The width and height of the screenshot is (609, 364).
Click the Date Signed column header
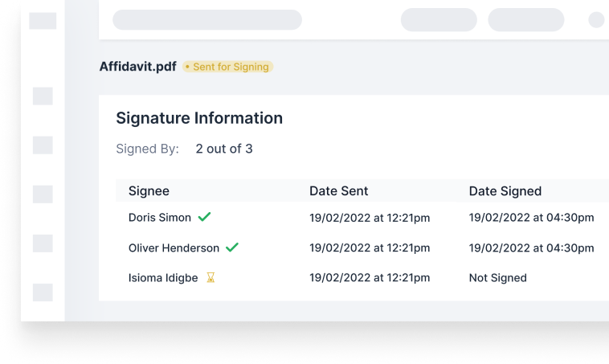click(505, 191)
